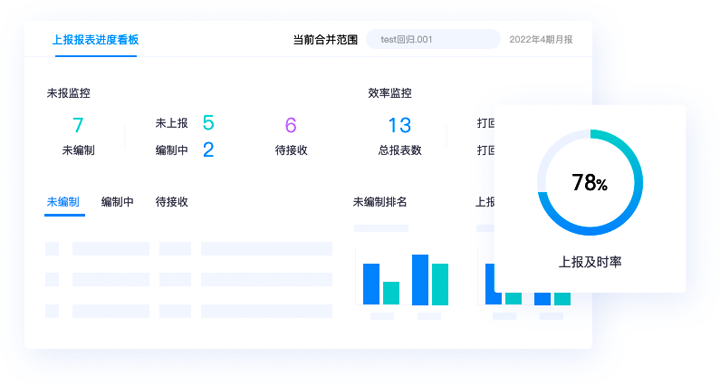Select the third placeholder row in the list
The height and width of the screenshot is (386, 720).
(x=189, y=311)
